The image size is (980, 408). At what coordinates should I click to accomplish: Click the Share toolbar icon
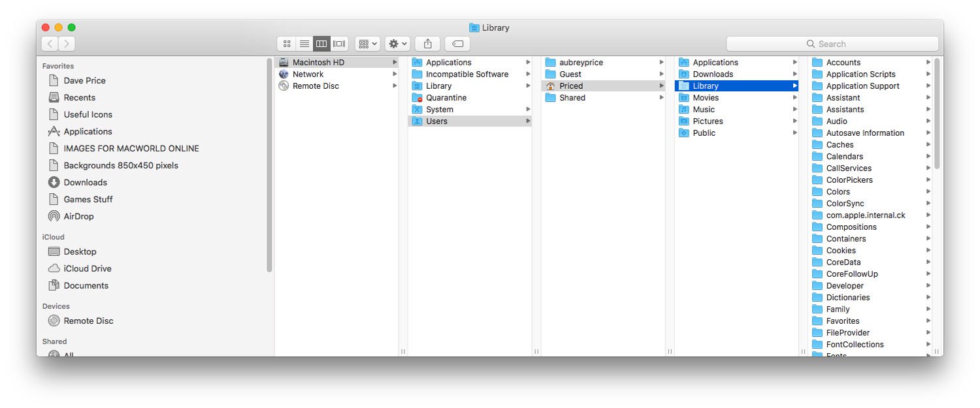tap(427, 44)
